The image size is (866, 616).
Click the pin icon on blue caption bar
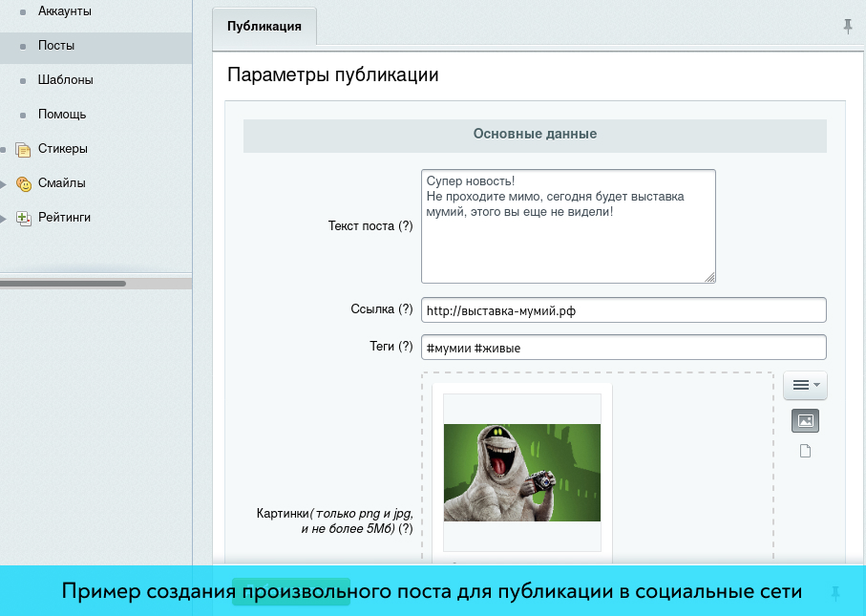836,592
